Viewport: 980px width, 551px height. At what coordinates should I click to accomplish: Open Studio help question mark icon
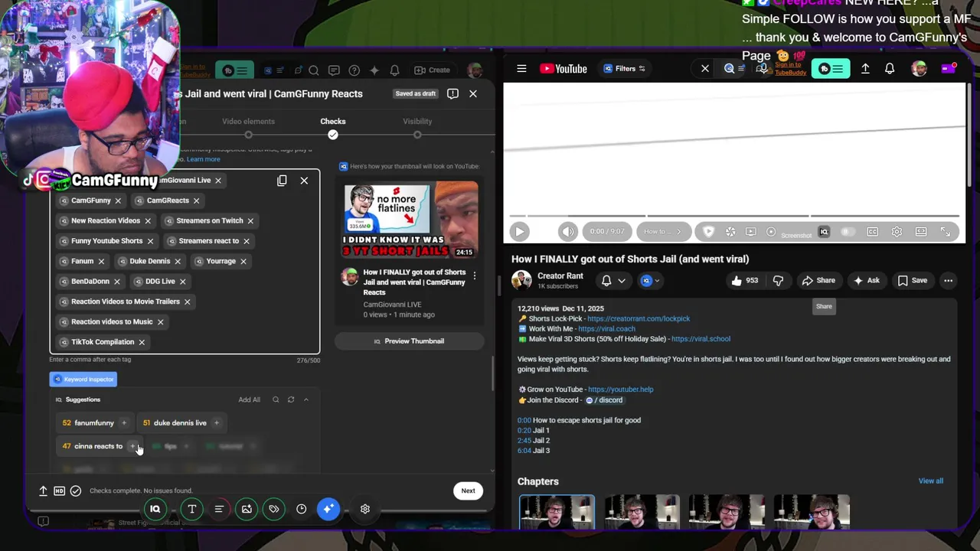tap(354, 70)
